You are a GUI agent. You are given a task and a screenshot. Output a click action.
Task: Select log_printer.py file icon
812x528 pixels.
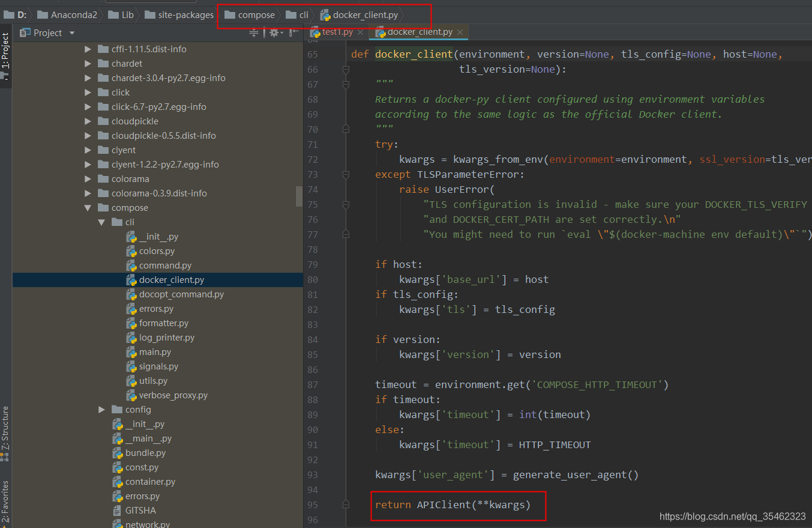[x=131, y=338]
